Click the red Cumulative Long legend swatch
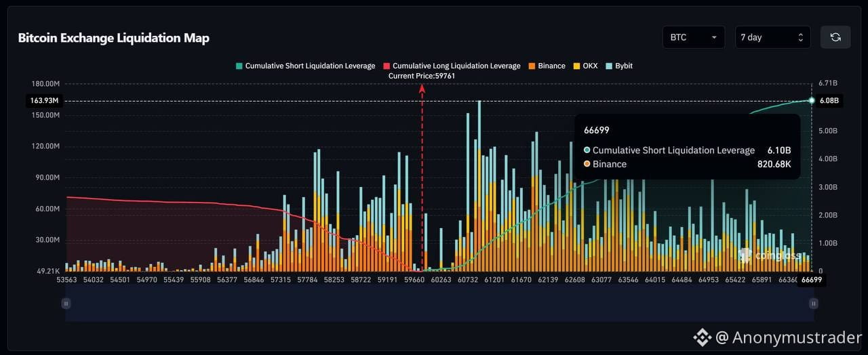 pos(387,66)
